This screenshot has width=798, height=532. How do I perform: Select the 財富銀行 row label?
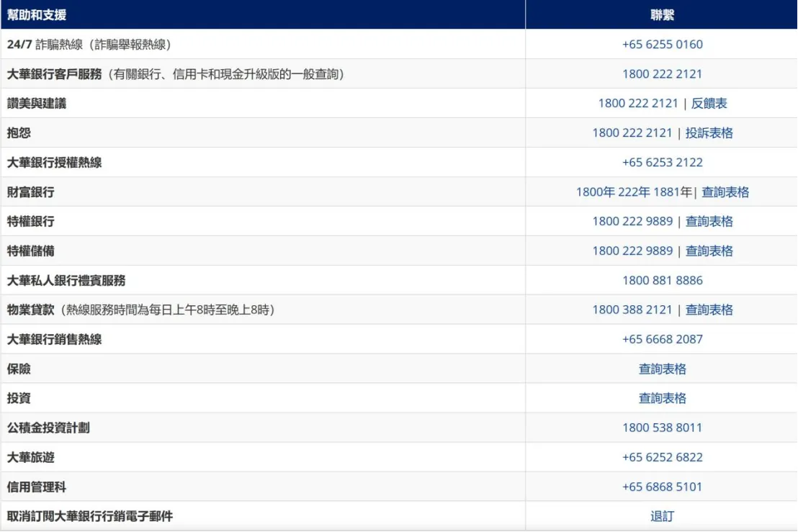pyautogui.click(x=30, y=191)
